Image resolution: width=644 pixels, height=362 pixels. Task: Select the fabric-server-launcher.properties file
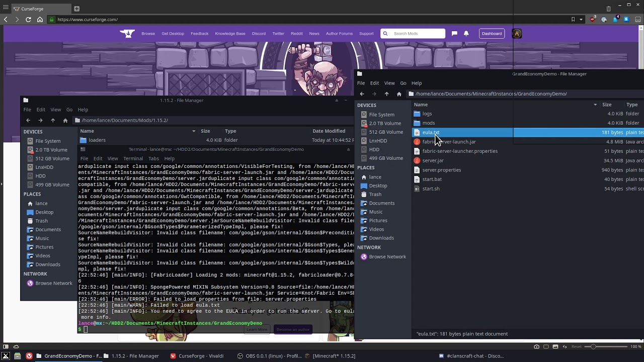click(x=460, y=151)
